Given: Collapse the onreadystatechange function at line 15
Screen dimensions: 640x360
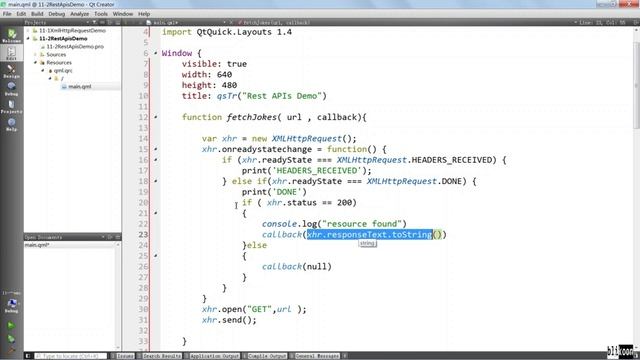Looking at the screenshot, I should [x=156, y=149].
